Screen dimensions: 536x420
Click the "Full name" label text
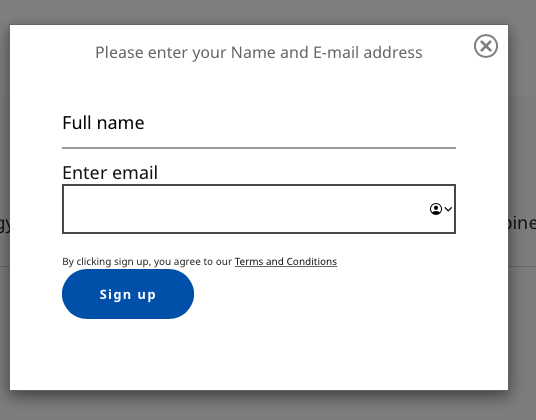103,123
